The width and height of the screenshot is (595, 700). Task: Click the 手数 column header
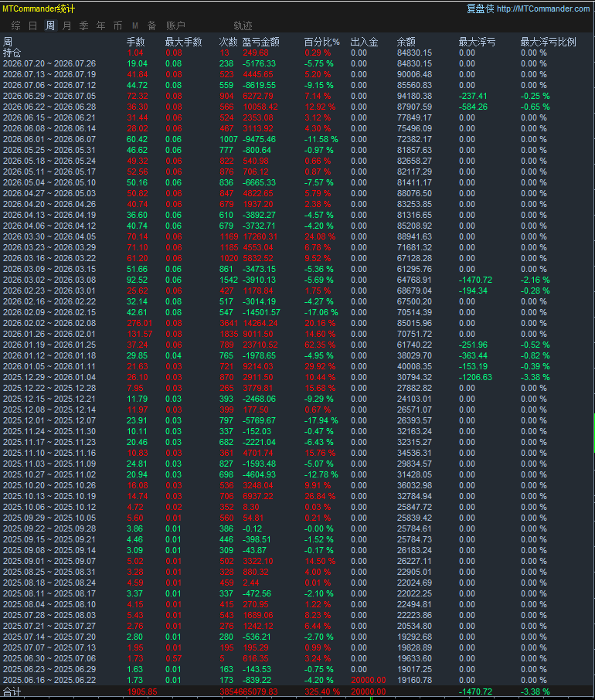click(x=136, y=42)
